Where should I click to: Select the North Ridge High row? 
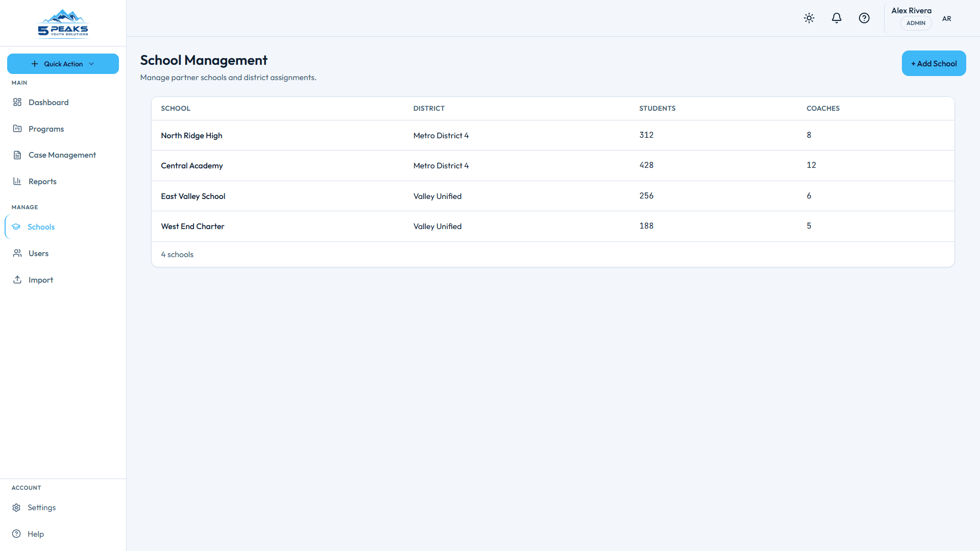(x=553, y=135)
